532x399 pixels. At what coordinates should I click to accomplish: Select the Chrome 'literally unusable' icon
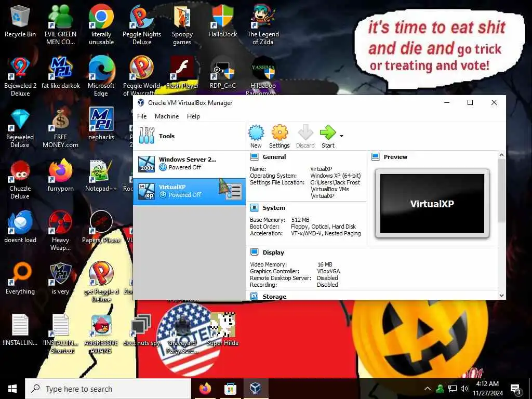tap(101, 25)
